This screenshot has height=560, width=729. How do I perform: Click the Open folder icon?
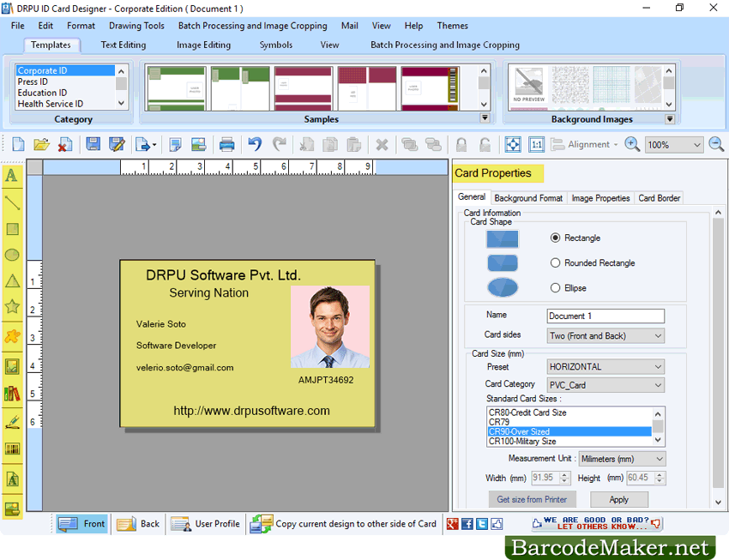41,145
